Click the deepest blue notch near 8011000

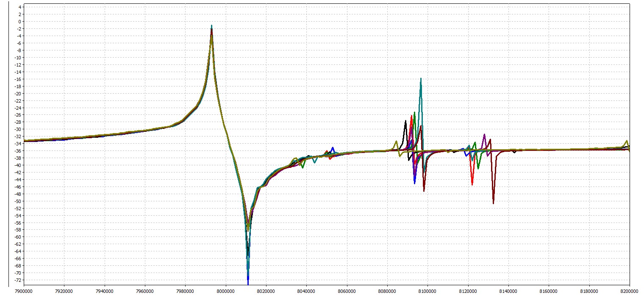click(248, 283)
